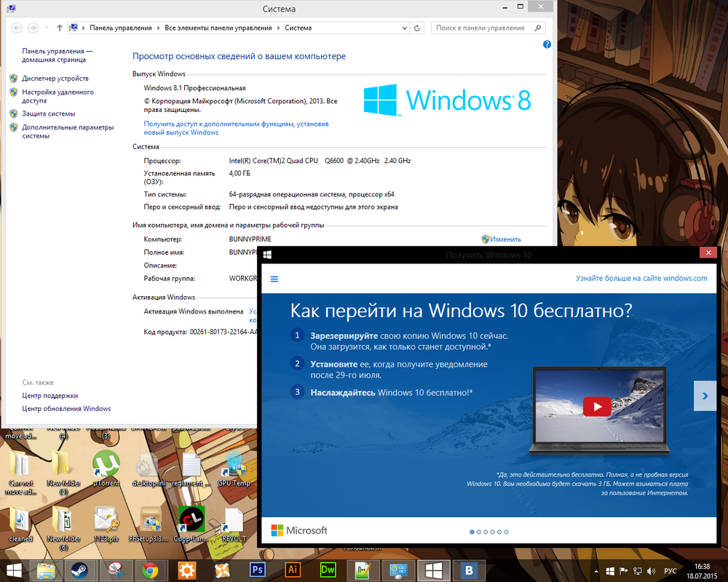The image size is (728, 582).
Task: Click "Узнайте больше на сайте windows.com" link
Action: 641,279
